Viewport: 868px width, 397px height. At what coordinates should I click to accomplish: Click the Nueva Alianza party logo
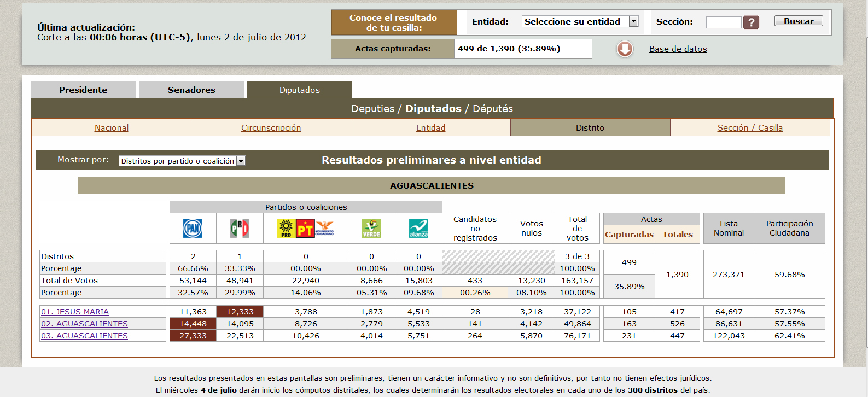click(418, 228)
